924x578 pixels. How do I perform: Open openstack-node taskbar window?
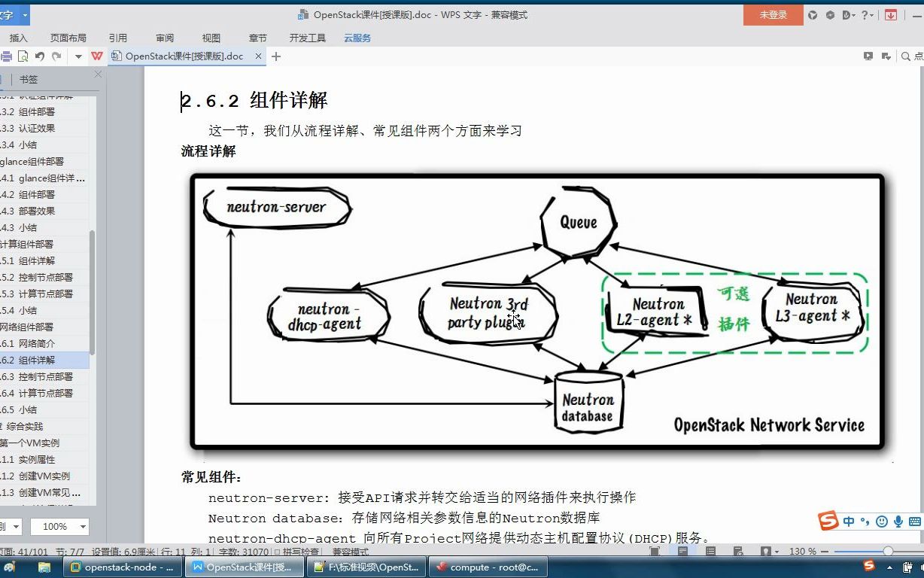point(121,567)
